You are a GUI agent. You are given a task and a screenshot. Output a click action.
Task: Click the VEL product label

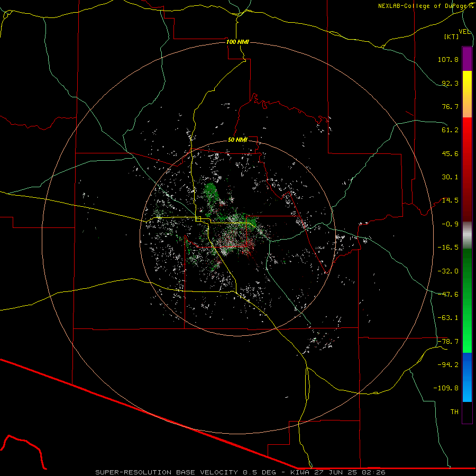click(x=464, y=32)
